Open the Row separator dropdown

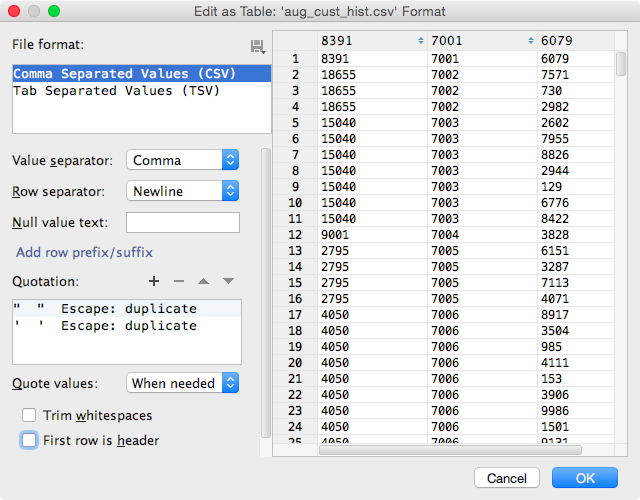click(x=182, y=191)
